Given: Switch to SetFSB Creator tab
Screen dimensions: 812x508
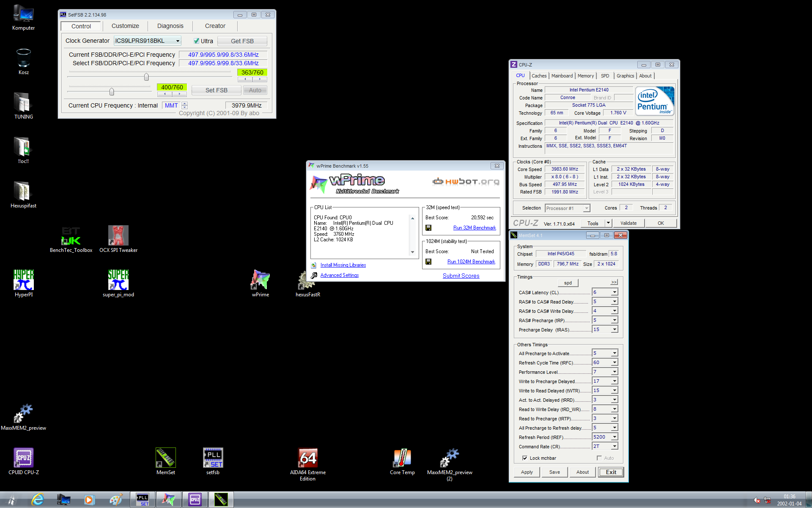Looking at the screenshot, I should 215,26.
